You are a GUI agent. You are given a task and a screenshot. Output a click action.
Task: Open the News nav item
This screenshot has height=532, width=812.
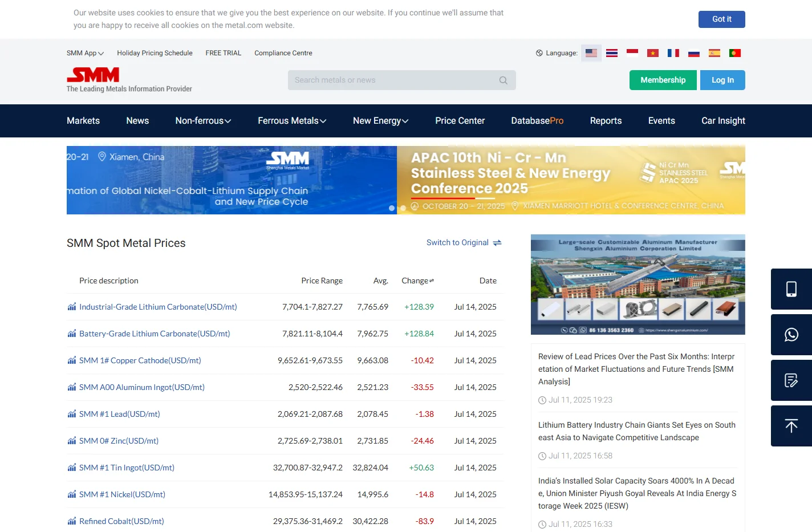[137, 121]
